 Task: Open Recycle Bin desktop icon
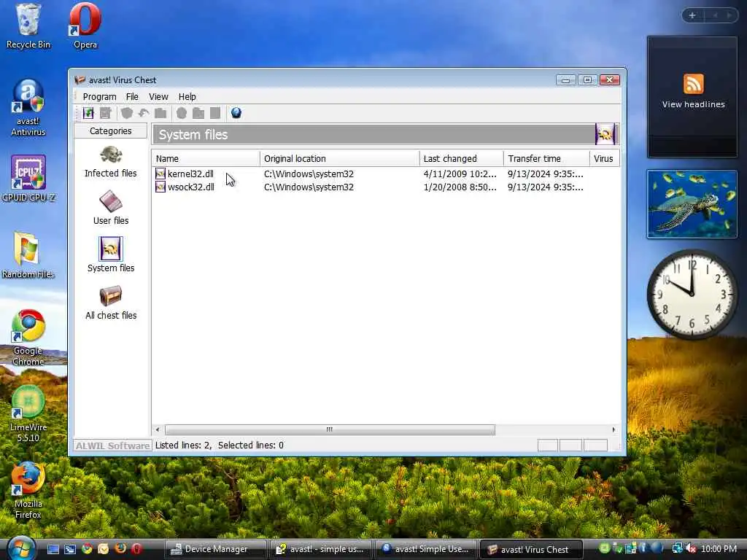[x=28, y=26]
